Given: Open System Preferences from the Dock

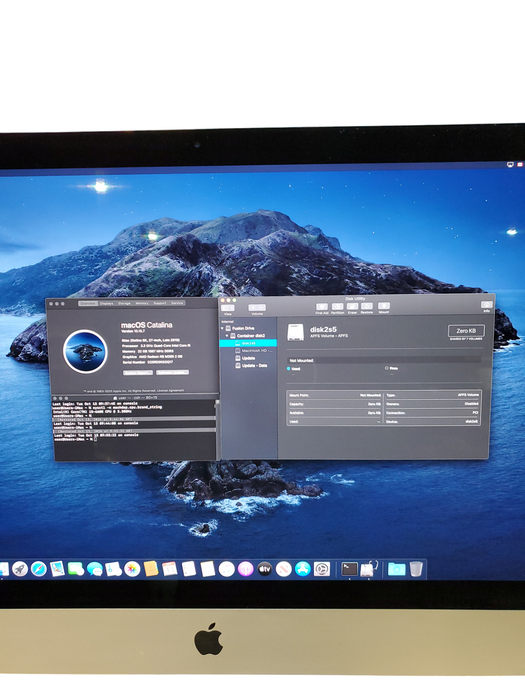Looking at the screenshot, I should pyautogui.click(x=322, y=569).
